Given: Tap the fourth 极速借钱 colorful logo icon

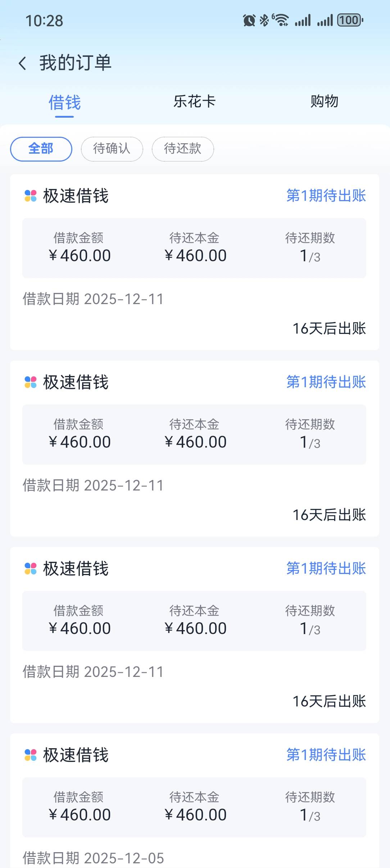Looking at the screenshot, I should click(x=31, y=755).
